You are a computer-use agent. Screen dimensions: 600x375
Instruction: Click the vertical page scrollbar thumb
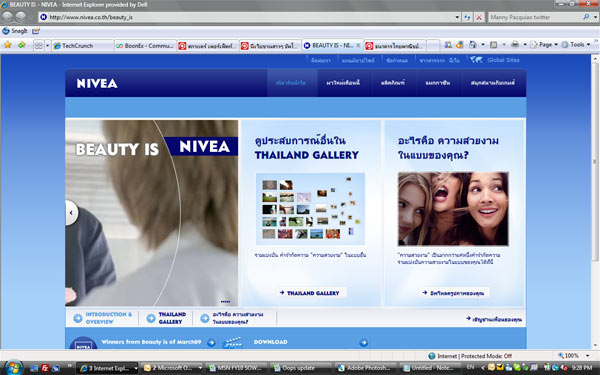click(x=595, y=161)
